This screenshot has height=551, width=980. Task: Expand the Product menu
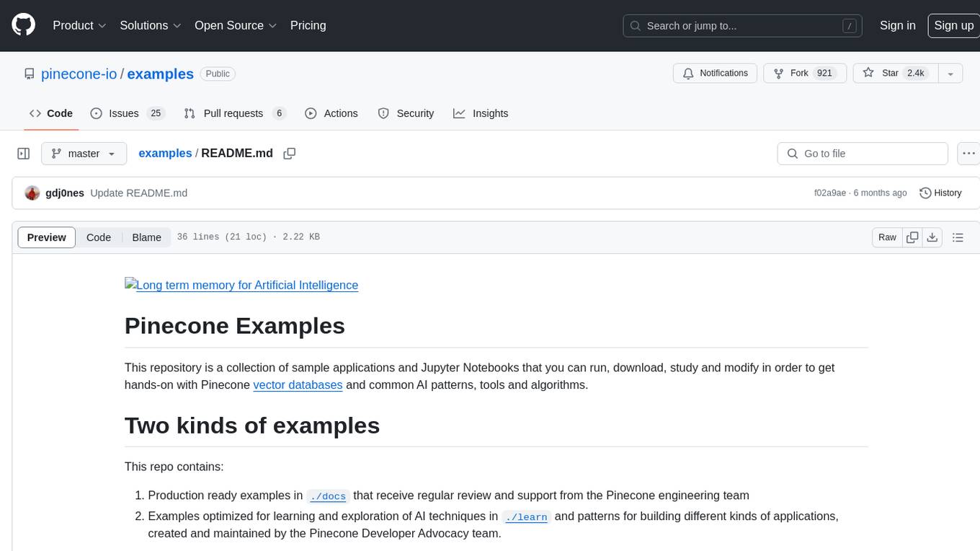tap(79, 25)
